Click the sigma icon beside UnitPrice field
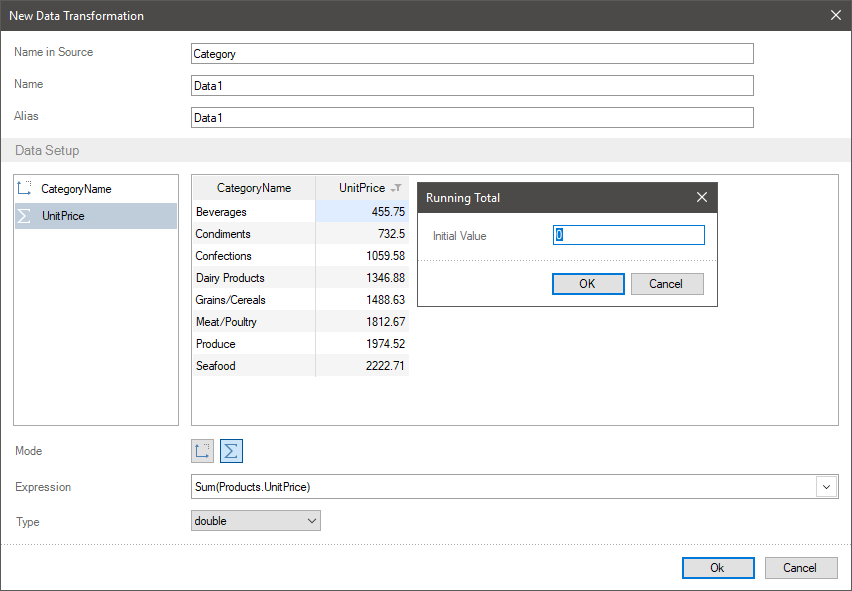 [25, 216]
